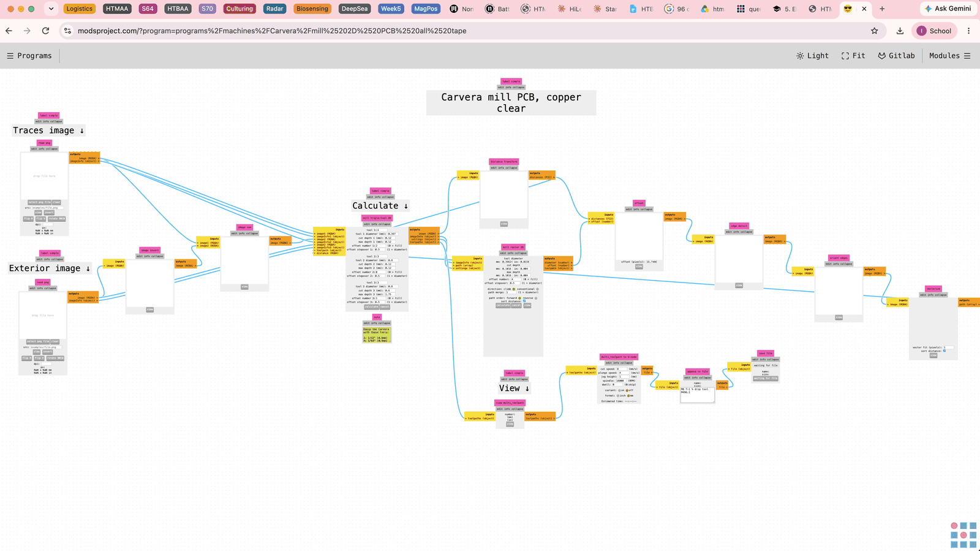Screen dimensions: 980x551
Task: Switch to the Biosensing tab group
Action: pos(312,9)
